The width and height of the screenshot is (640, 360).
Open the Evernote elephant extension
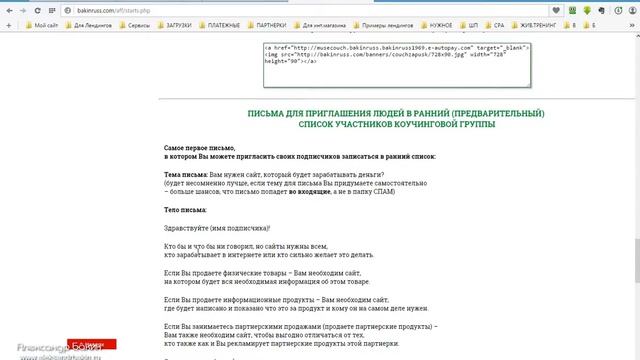coord(602,11)
